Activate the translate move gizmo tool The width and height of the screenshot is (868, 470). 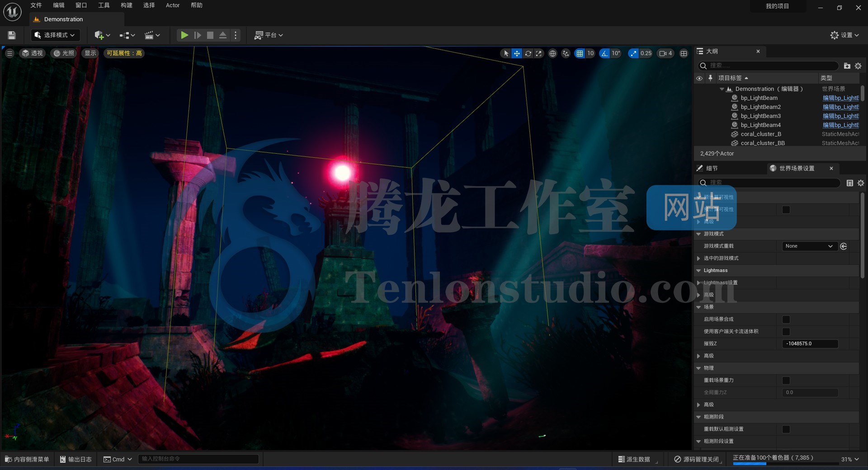[517, 53]
